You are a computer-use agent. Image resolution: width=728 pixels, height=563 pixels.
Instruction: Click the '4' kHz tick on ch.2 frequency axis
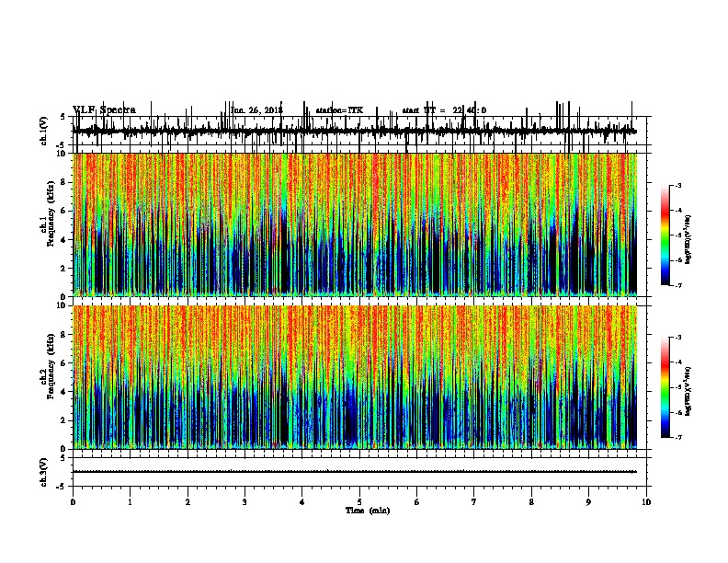point(64,392)
